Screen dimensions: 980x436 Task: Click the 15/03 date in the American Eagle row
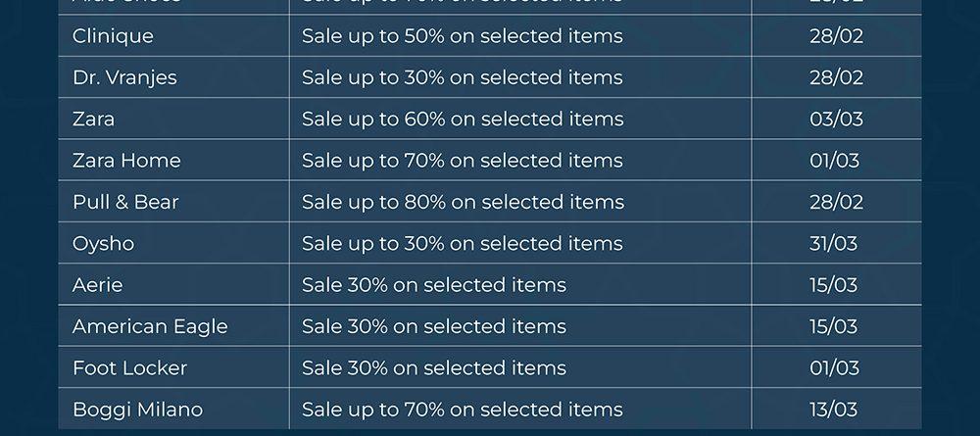tap(833, 326)
